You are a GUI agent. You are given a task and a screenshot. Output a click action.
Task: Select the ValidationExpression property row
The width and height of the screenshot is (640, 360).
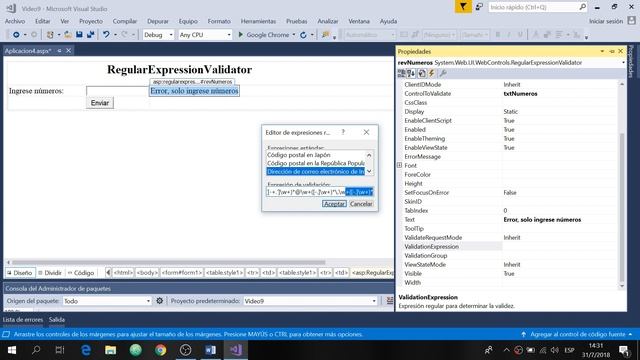(509, 247)
